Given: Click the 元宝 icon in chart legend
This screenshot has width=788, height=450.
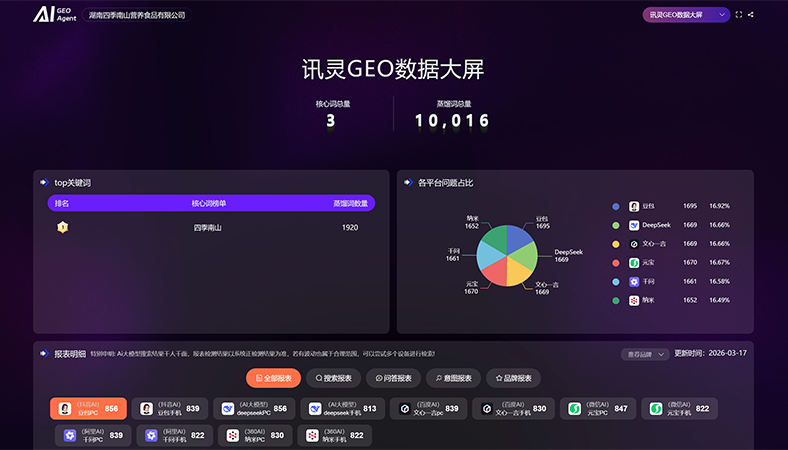Looking at the screenshot, I should click(634, 263).
